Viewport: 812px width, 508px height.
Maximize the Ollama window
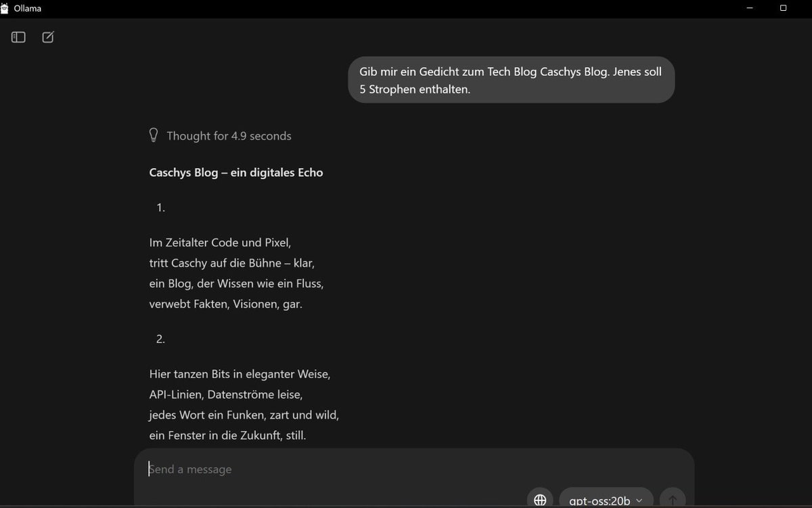(x=783, y=8)
